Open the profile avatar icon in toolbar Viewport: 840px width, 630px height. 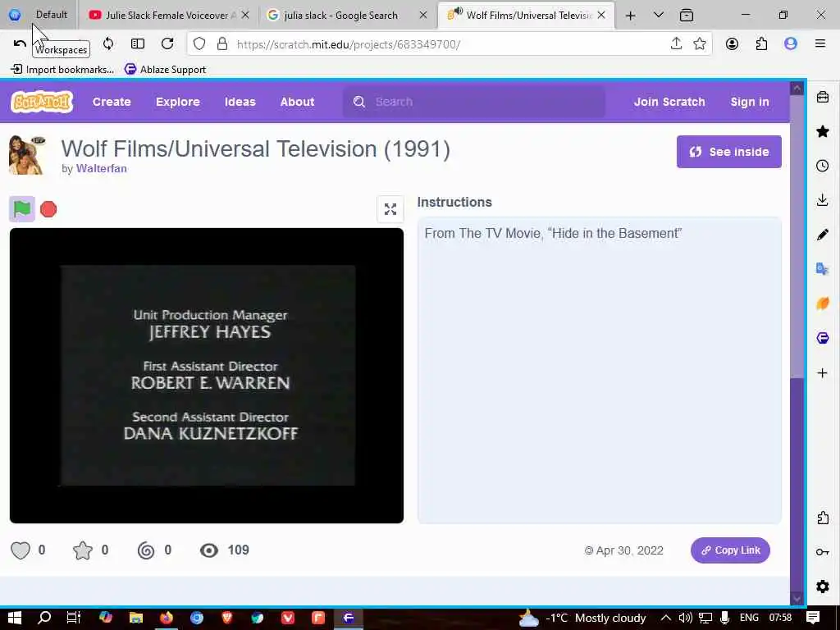coord(791,43)
